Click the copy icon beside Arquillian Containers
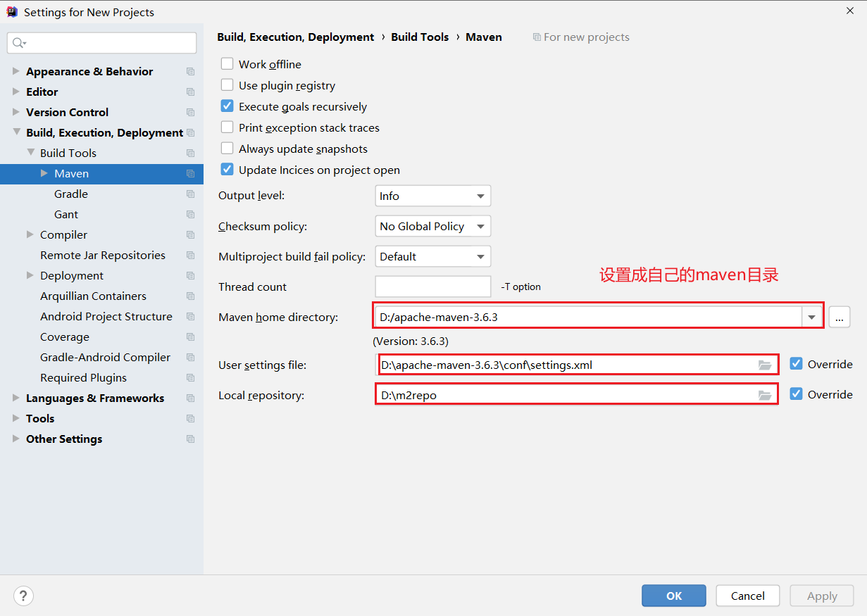This screenshot has height=616, width=867. click(x=190, y=296)
